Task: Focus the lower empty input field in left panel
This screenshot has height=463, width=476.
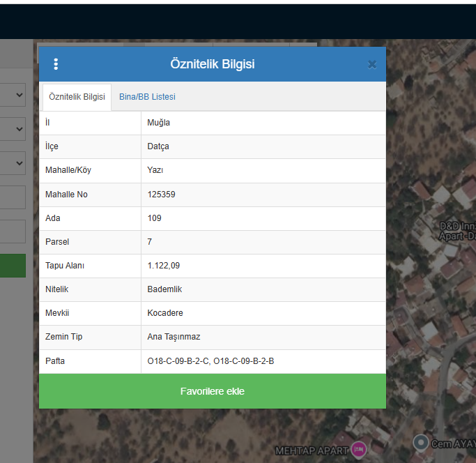Action: pos(12,231)
